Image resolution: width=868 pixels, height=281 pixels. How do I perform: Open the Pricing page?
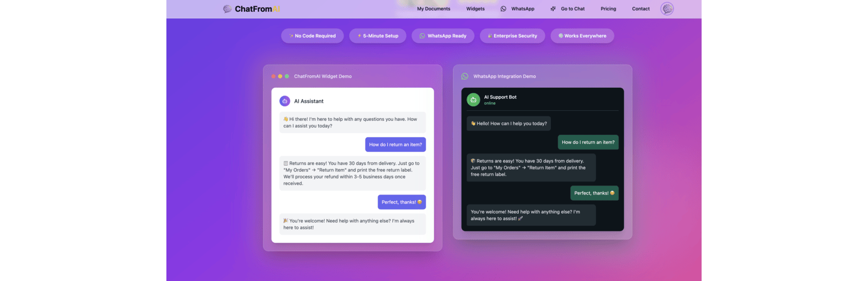click(608, 9)
